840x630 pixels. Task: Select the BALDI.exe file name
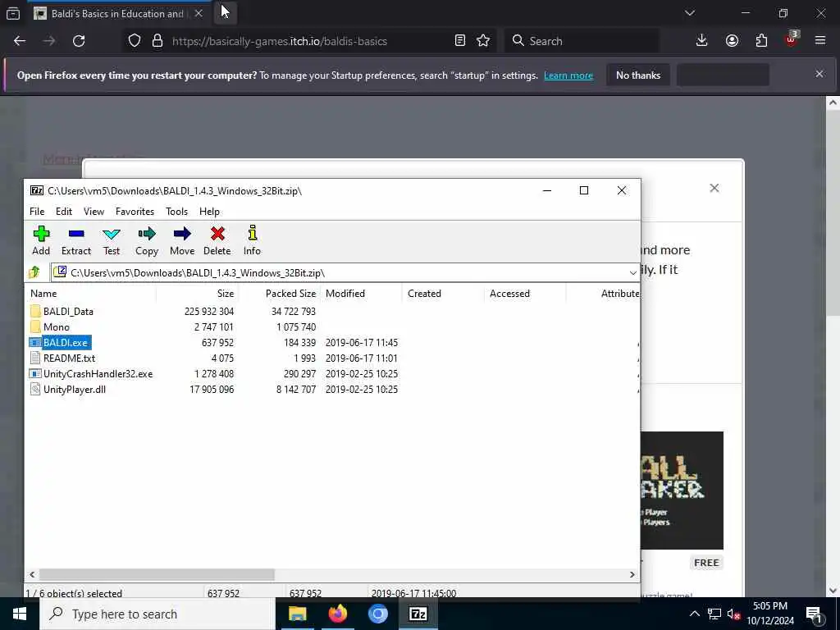point(66,342)
